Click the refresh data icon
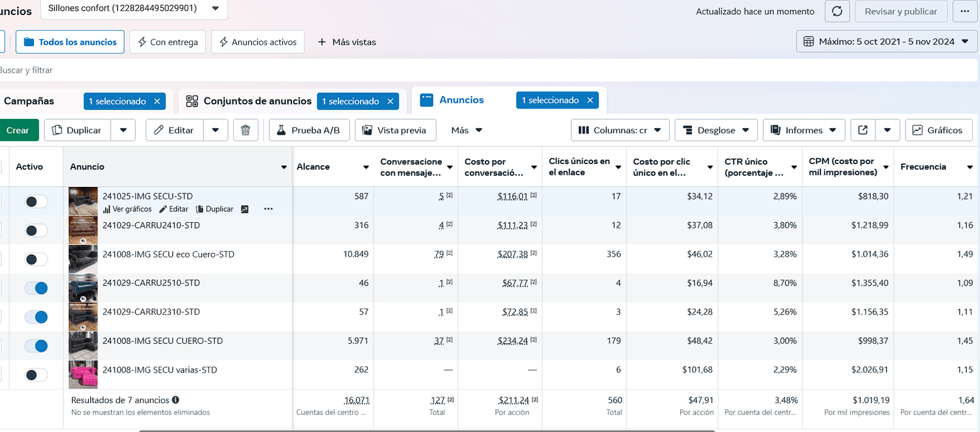Screen dimensions: 980x432 pos(838,11)
